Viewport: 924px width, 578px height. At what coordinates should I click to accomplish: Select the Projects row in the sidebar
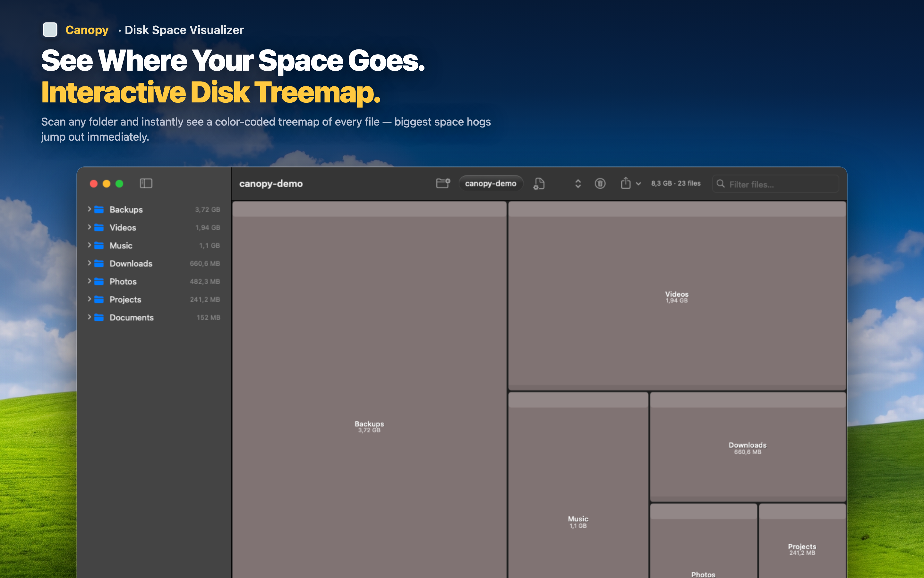click(154, 299)
